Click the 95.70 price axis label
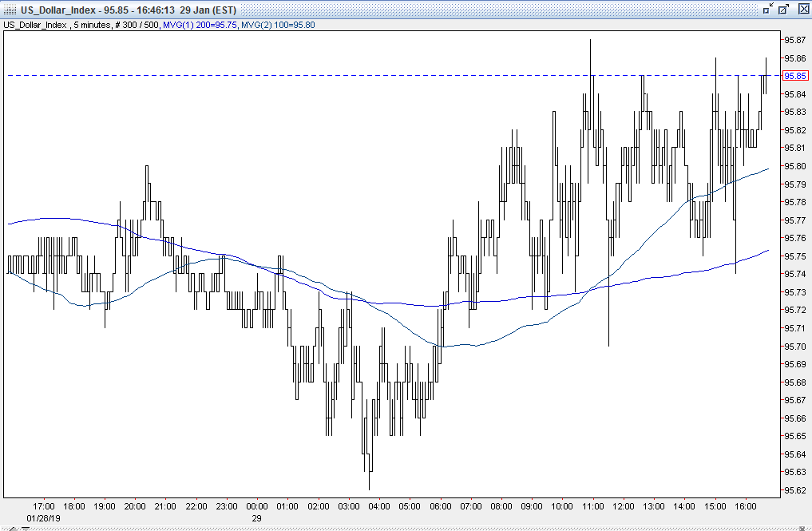 click(x=795, y=346)
